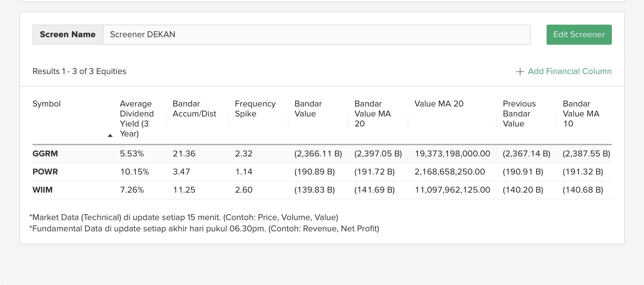Open the GGRM stock symbol
Viewport: 644px width, 285px height.
pyautogui.click(x=45, y=154)
